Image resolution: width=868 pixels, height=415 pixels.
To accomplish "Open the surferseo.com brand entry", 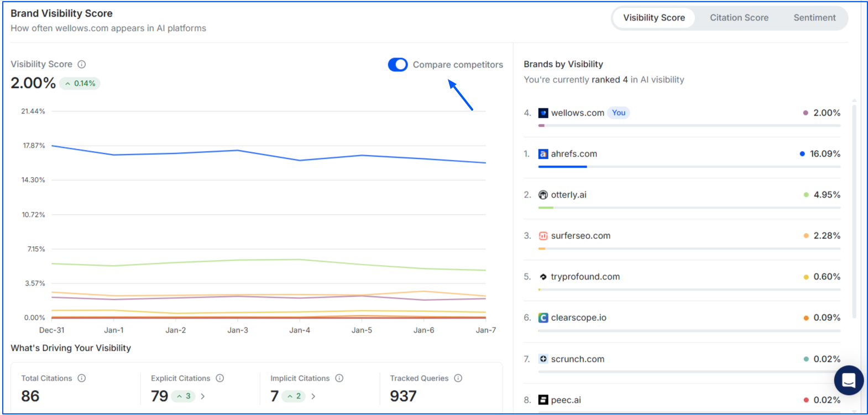I will click(581, 236).
